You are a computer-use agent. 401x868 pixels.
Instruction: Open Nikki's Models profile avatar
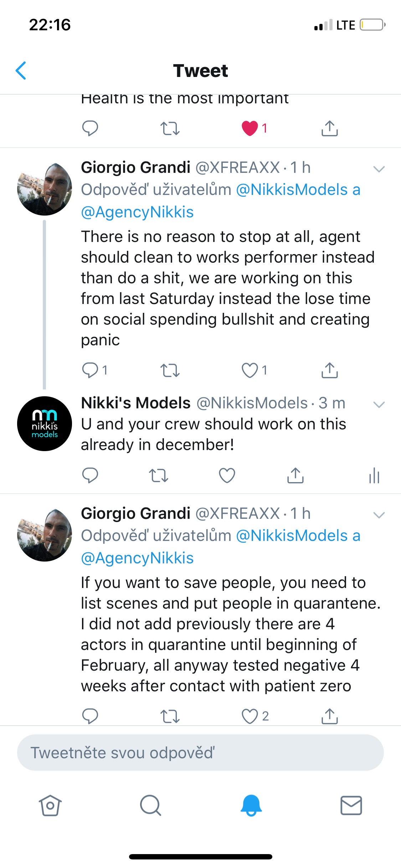pyautogui.click(x=45, y=424)
